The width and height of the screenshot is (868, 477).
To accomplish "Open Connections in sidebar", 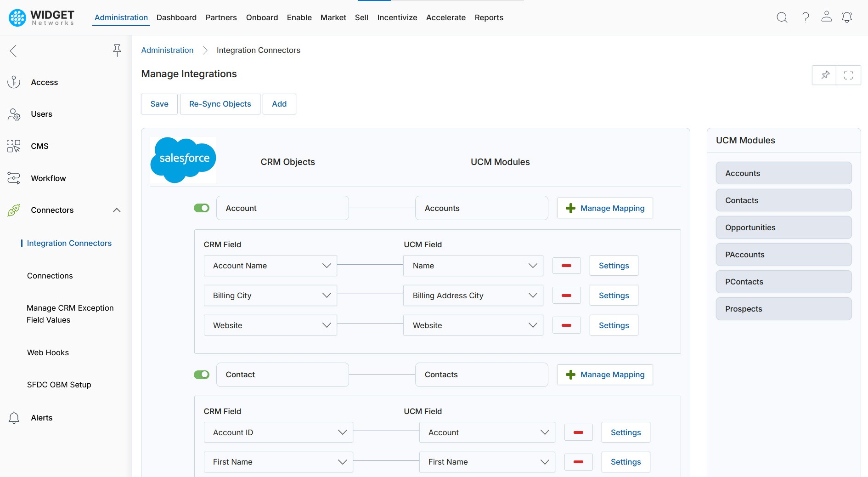I will (x=50, y=276).
